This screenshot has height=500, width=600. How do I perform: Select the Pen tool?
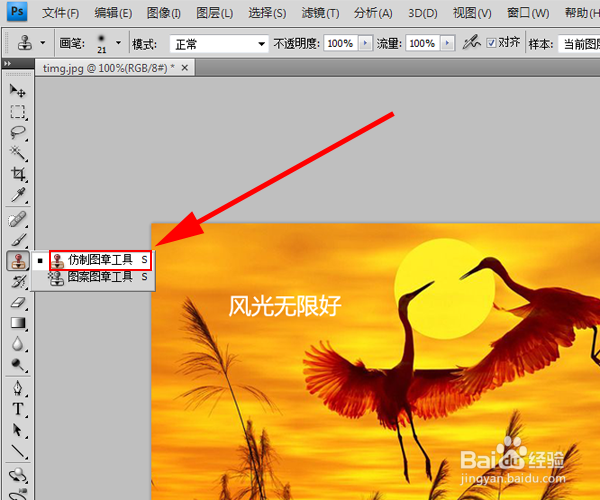pos(17,388)
